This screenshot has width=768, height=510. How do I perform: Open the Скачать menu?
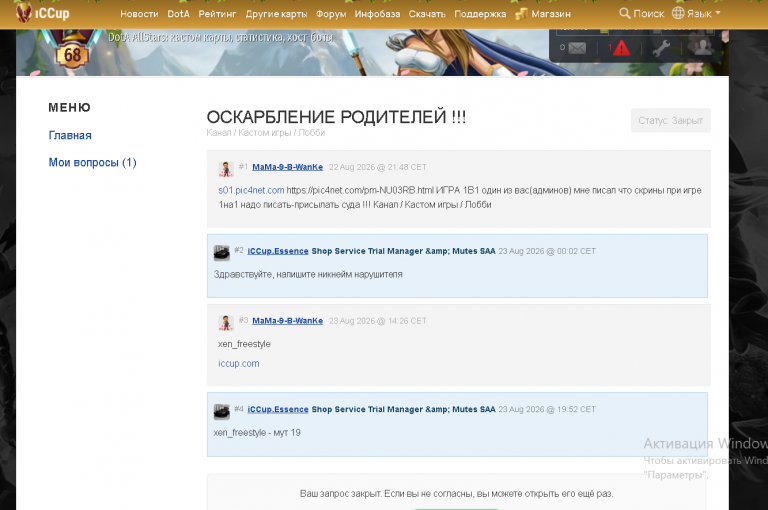[x=427, y=14]
